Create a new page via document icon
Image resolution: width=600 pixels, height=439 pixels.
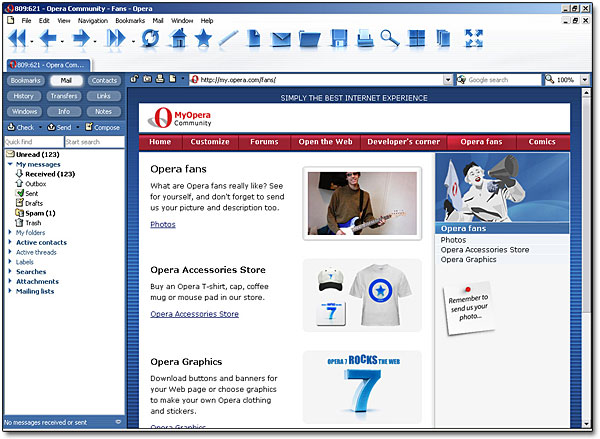(x=254, y=39)
